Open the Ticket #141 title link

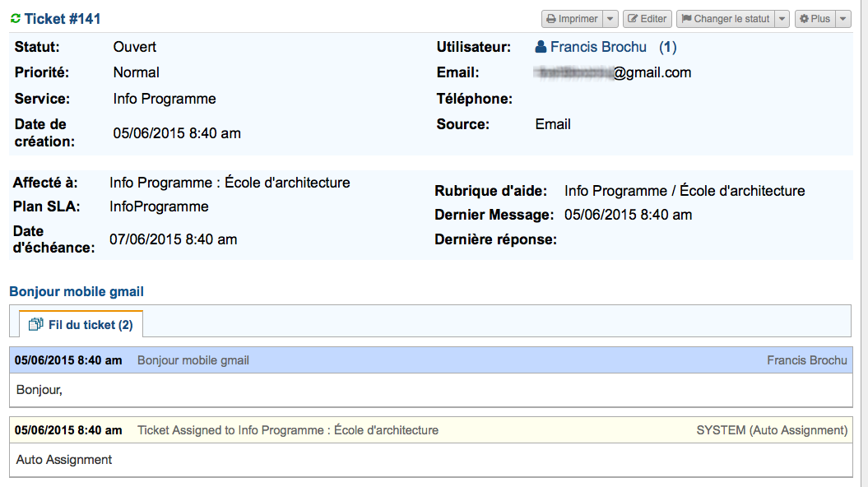click(63, 19)
